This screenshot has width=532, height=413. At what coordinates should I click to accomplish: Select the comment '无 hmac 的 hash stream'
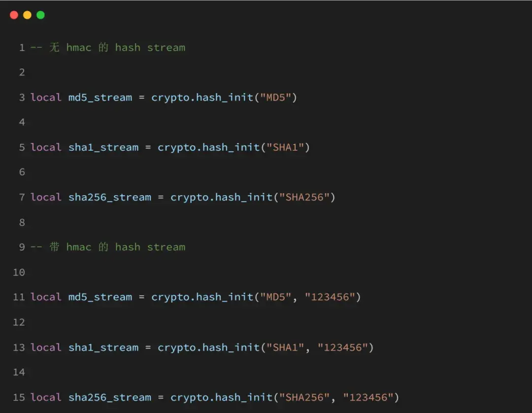pyautogui.click(x=117, y=47)
